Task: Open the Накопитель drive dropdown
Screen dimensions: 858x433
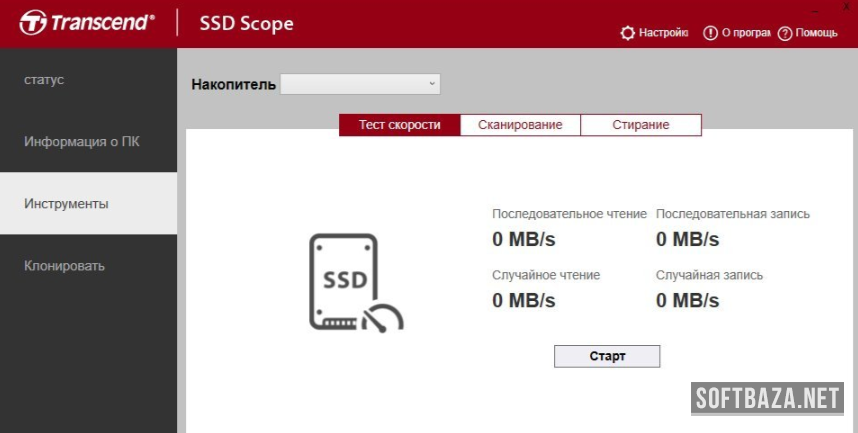Action: 359,84
